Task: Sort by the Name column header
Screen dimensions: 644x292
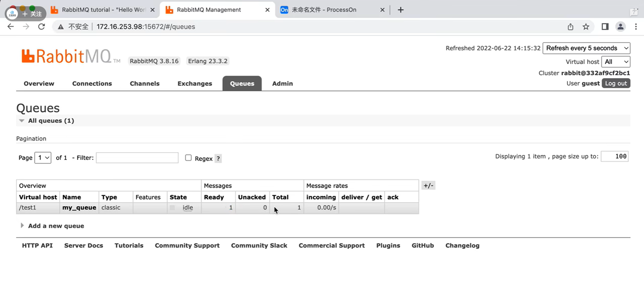Action: click(72, 197)
